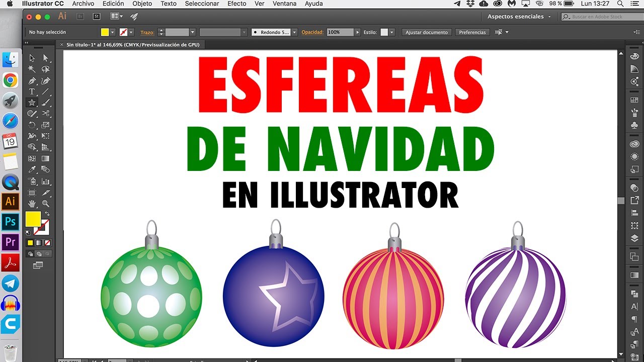Set paint mode to None
Screen dimensions: 644x362
coord(47,243)
